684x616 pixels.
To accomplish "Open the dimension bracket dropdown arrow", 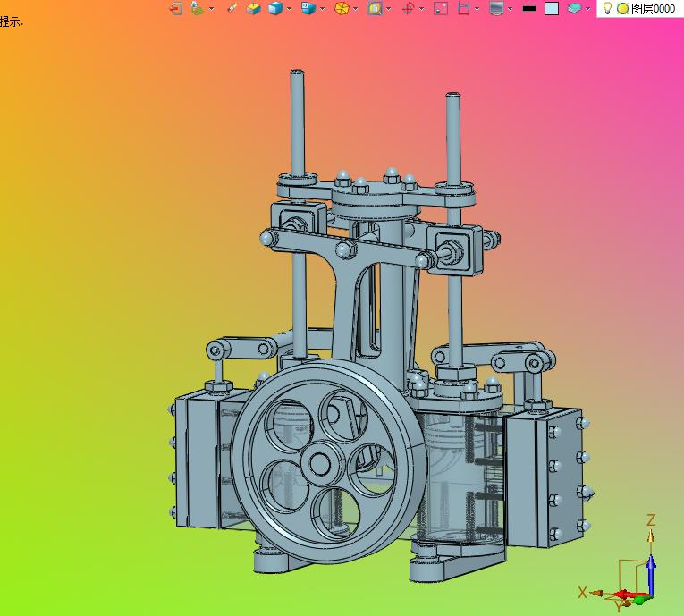I will [x=477, y=9].
